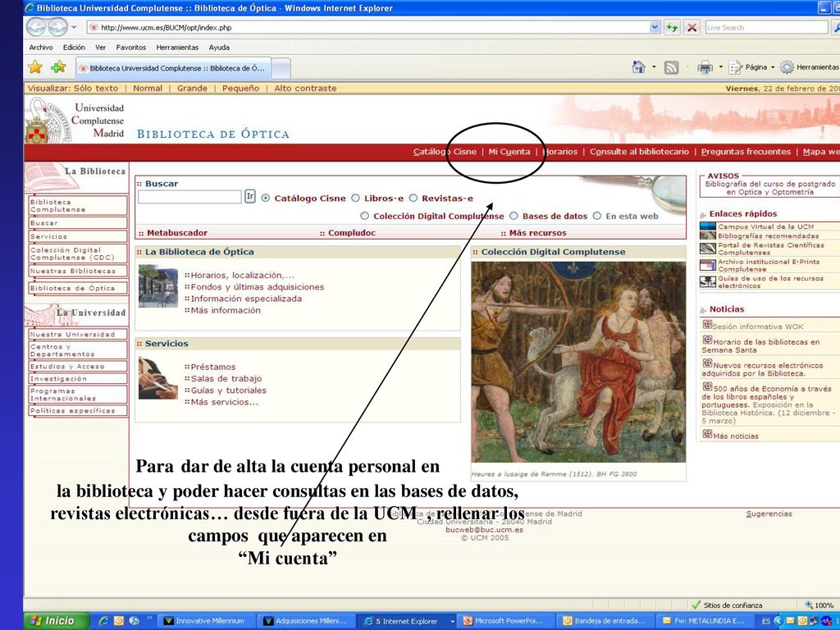Screen dimensions: 840x630
Task: Select the En esta web radio button
Action: (597, 216)
